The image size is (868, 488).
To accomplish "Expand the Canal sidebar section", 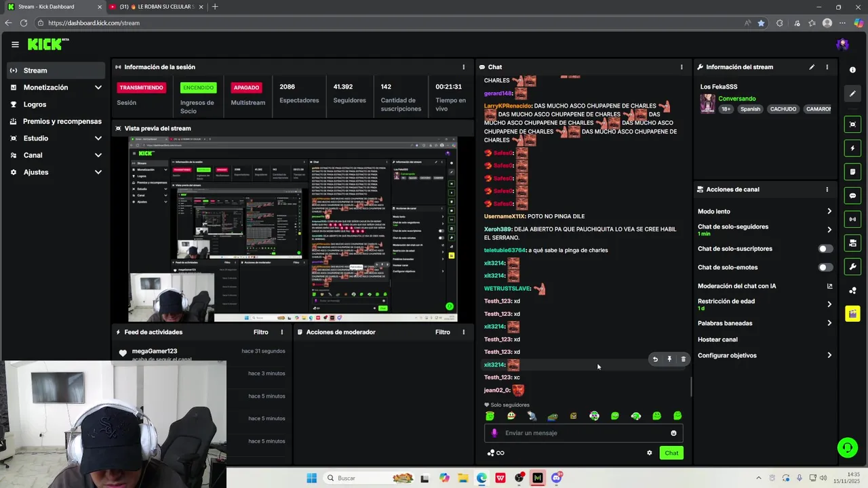I will coord(98,155).
